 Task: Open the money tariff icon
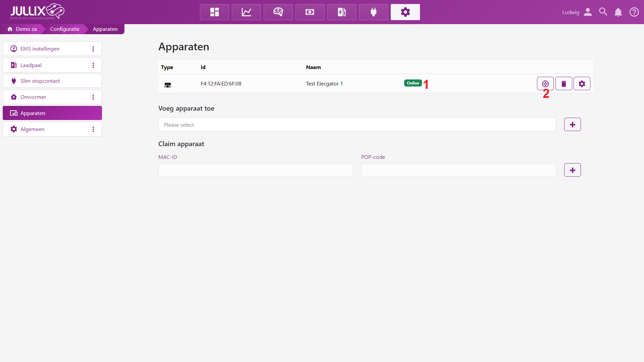(x=310, y=12)
